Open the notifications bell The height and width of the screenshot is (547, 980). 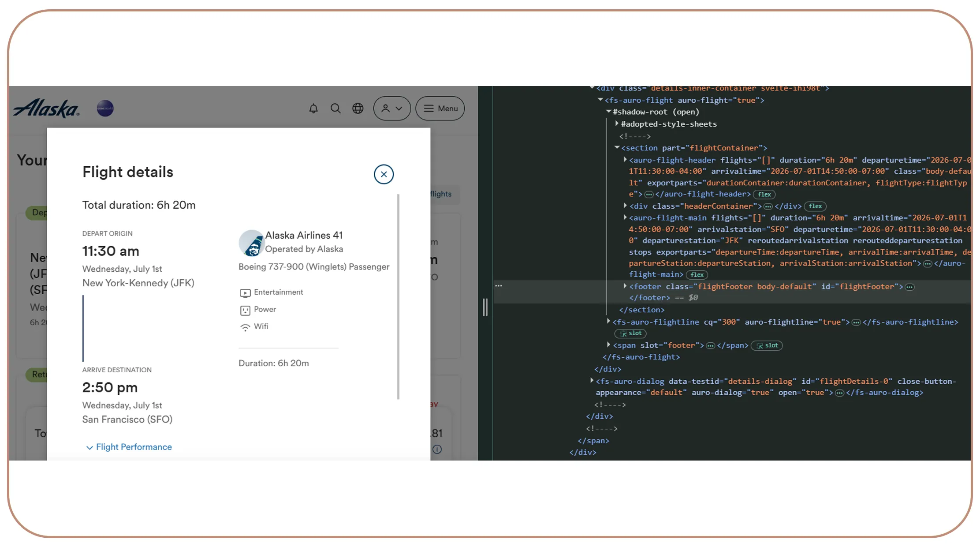(x=313, y=109)
